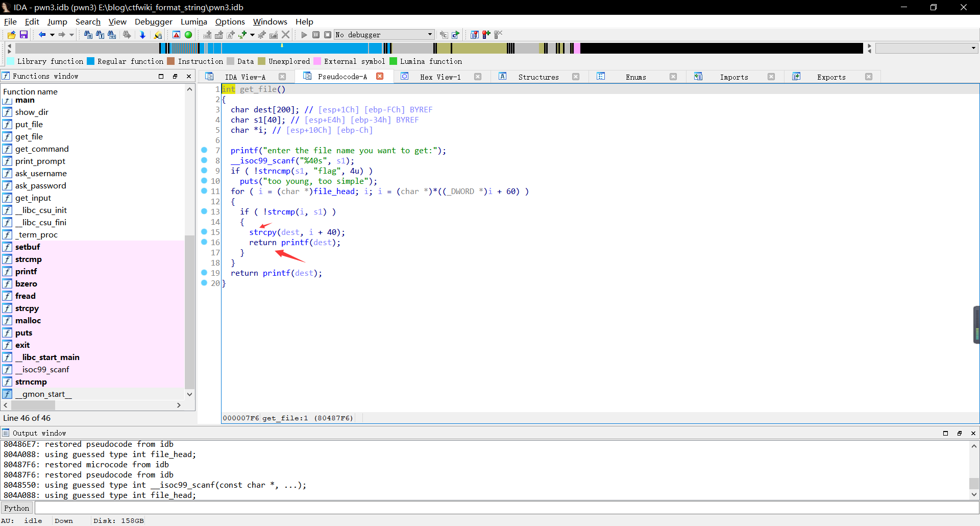
Task: Open the forward-history dropdown arrow
Action: [71, 35]
